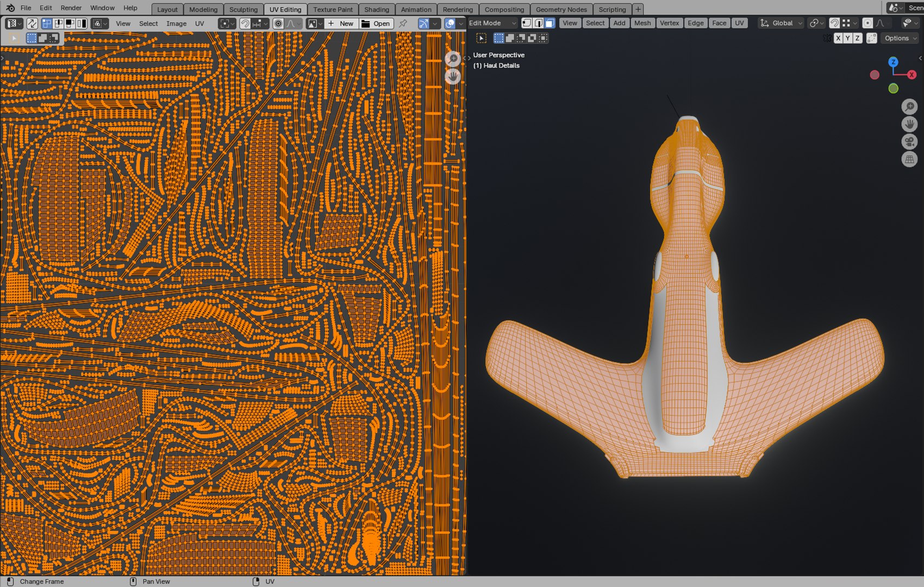The image size is (924, 587).
Task: Enable X axis mirror
Action: [838, 38]
